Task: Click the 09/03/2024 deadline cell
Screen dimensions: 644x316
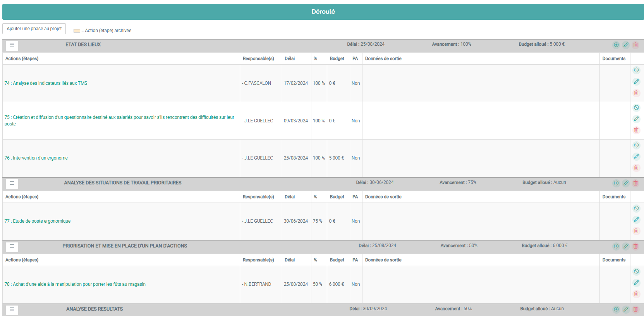Action: pyautogui.click(x=297, y=121)
